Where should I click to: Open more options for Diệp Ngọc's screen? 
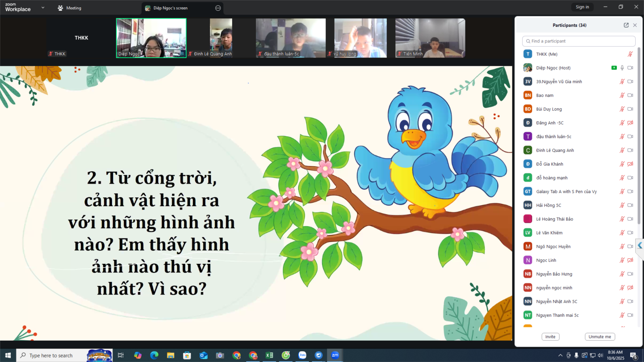click(218, 8)
